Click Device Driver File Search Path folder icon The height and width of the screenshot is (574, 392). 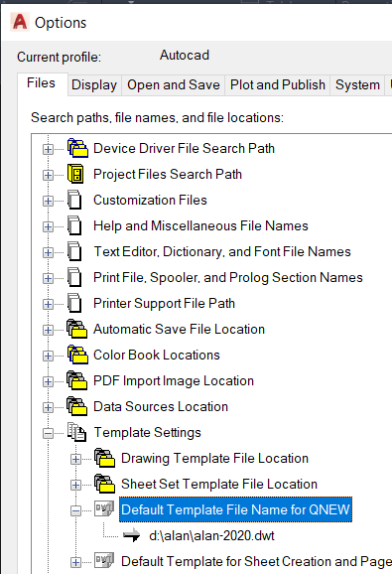(x=77, y=148)
